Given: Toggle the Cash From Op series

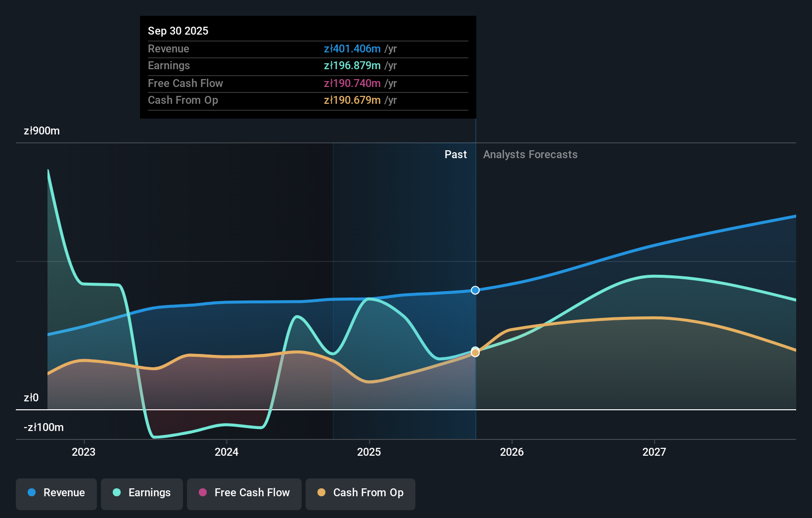Looking at the screenshot, I should tap(360, 493).
